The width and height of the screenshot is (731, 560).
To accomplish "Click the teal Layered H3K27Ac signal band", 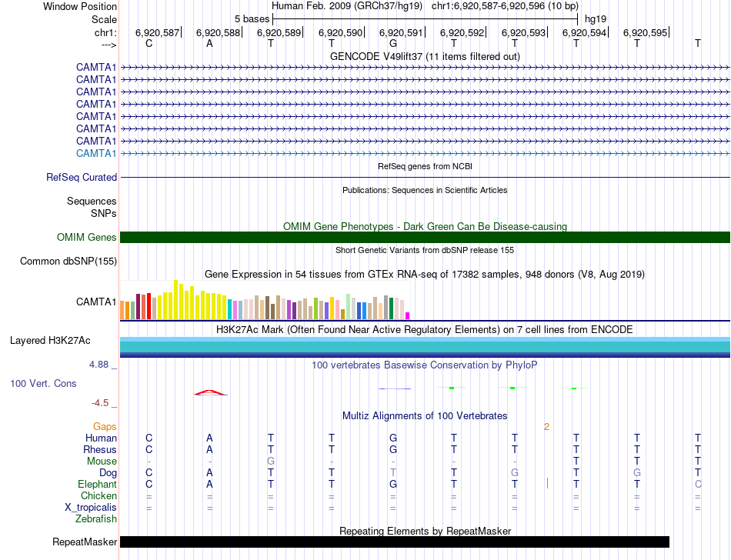I will 425,347.
